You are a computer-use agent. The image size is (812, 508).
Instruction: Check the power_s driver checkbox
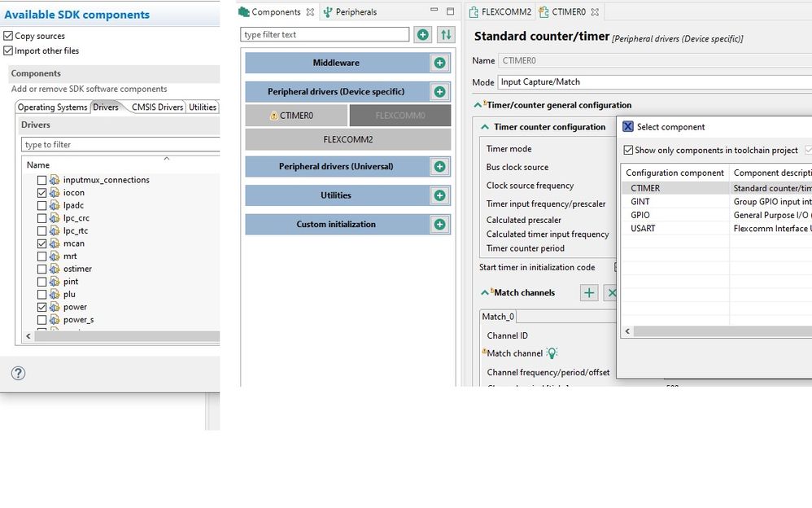click(x=42, y=320)
